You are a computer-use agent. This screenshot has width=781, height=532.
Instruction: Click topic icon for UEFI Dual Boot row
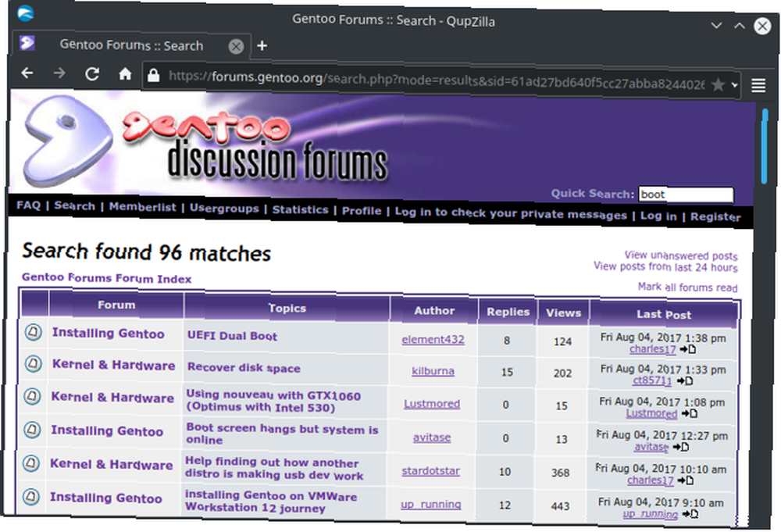(34, 332)
